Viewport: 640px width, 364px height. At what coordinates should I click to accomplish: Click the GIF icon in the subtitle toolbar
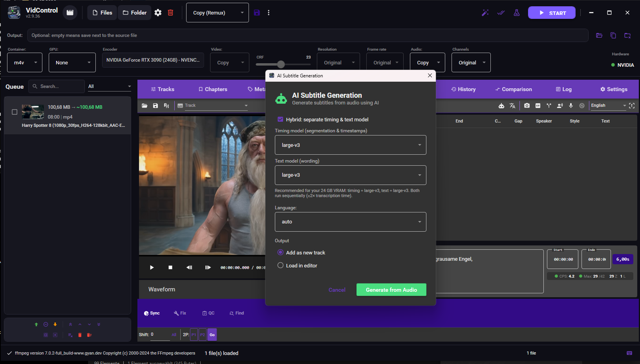point(538,106)
